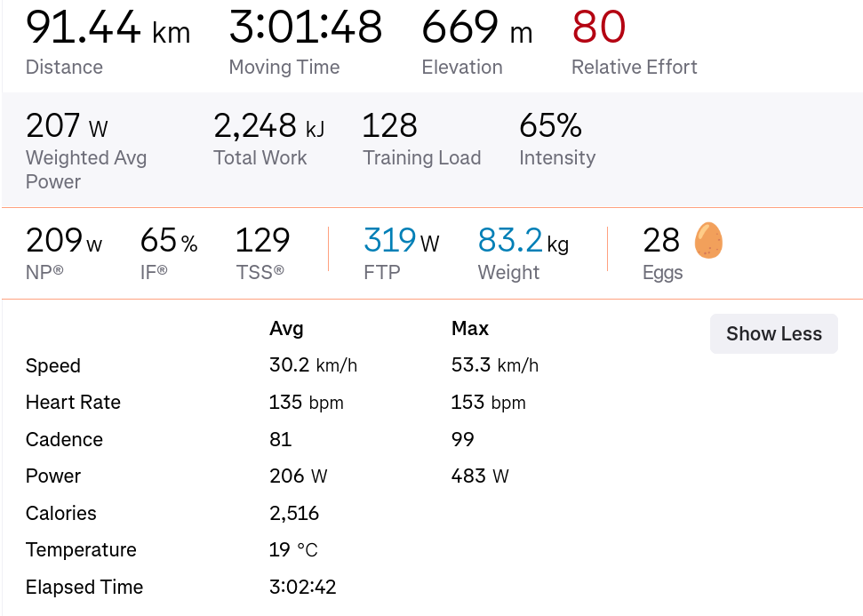Click the 209 W NP value
The height and width of the screenshot is (616, 863).
64,241
